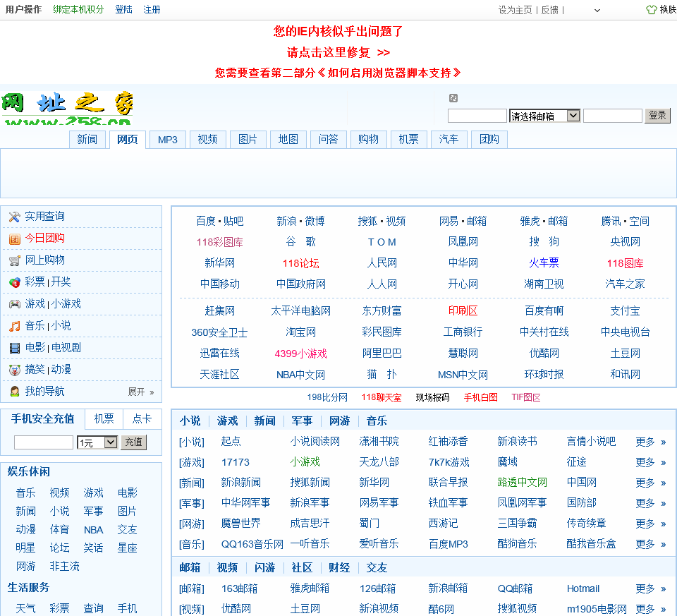This screenshot has height=616, width=677.
Task: Click the phone number input field
Action: (x=43, y=442)
